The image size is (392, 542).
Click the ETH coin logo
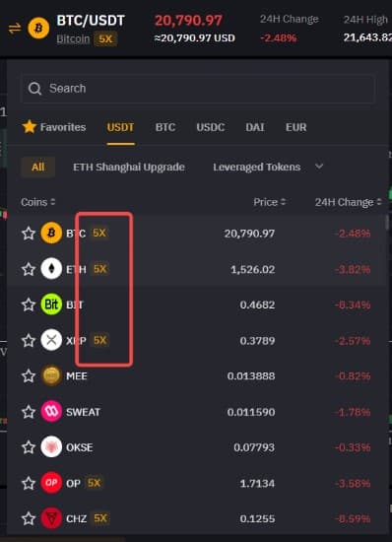51,269
